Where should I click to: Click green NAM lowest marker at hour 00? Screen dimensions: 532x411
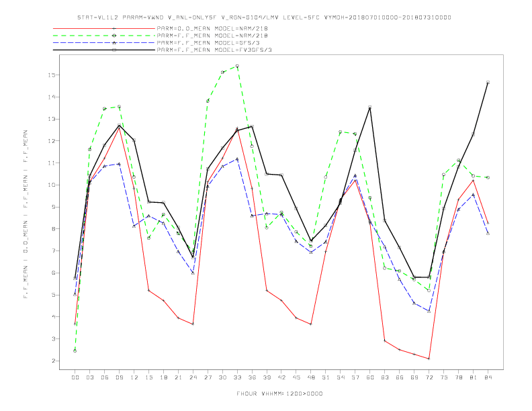[75, 351]
